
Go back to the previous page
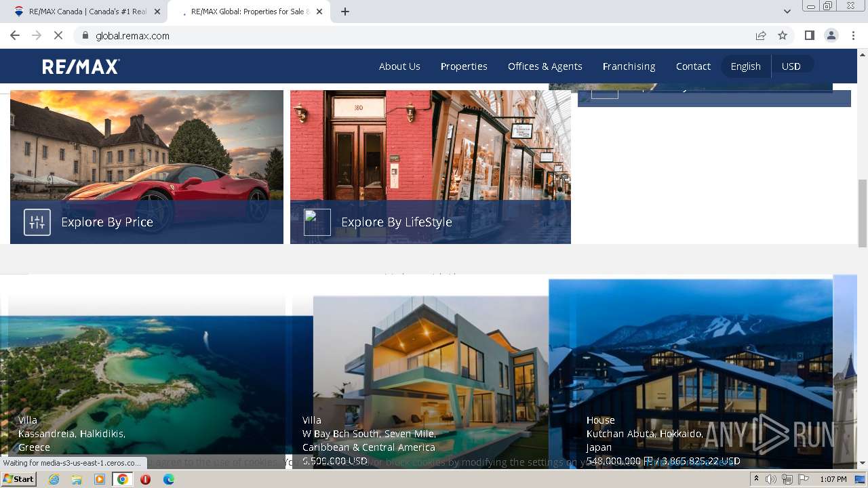coord(15,35)
